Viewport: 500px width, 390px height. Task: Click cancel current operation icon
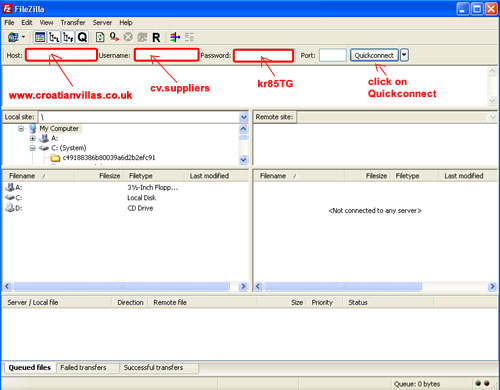(x=128, y=37)
